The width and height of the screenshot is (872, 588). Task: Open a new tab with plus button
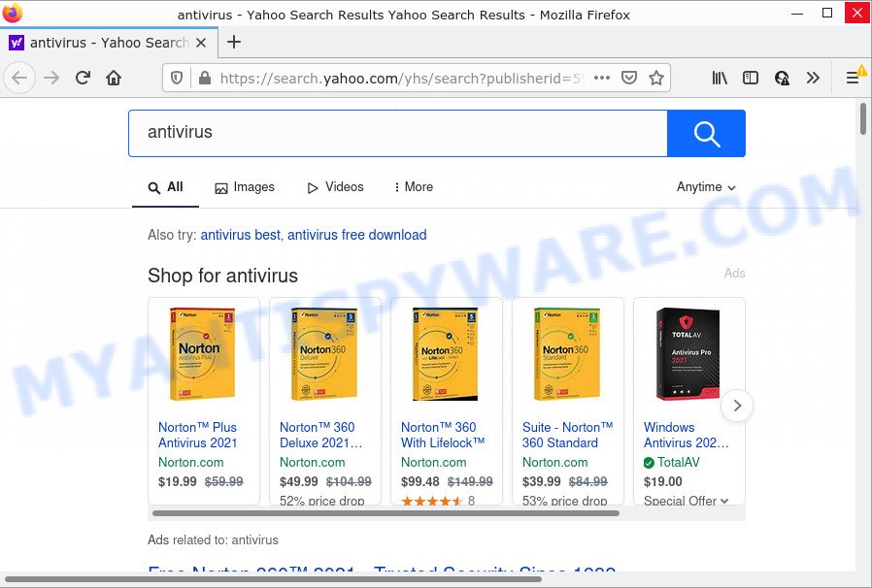point(234,42)
